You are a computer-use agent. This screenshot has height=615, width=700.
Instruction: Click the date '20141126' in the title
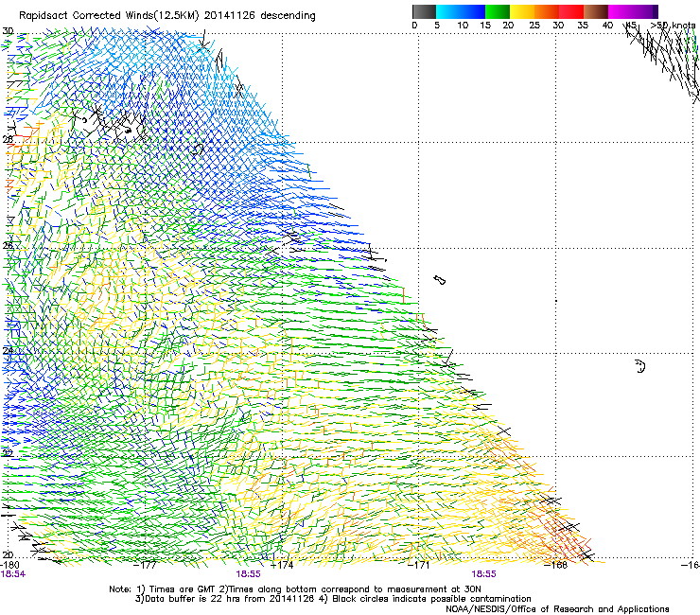click(230, 16)
